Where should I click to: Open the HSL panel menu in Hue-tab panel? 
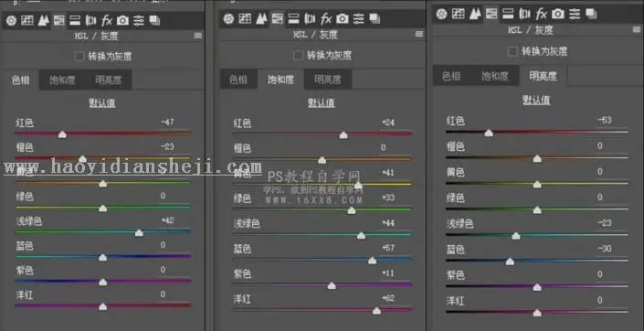tap(198, 37)
